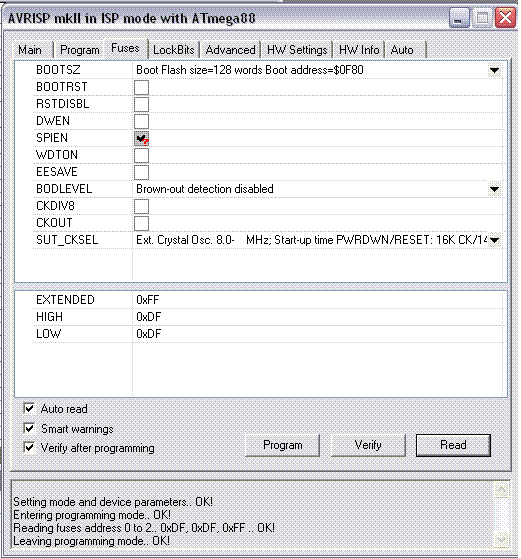
Task: Click log line 'Reading fuses address 0 to 2'
Action: (144, 528)
